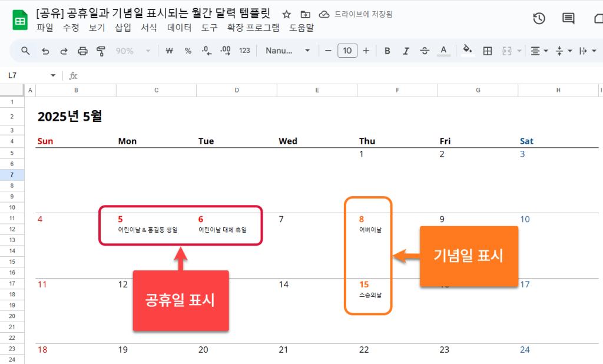The image size is (603, 364).
Task: Toggle strikethrough text formatting
Action: tap(425, 51)
